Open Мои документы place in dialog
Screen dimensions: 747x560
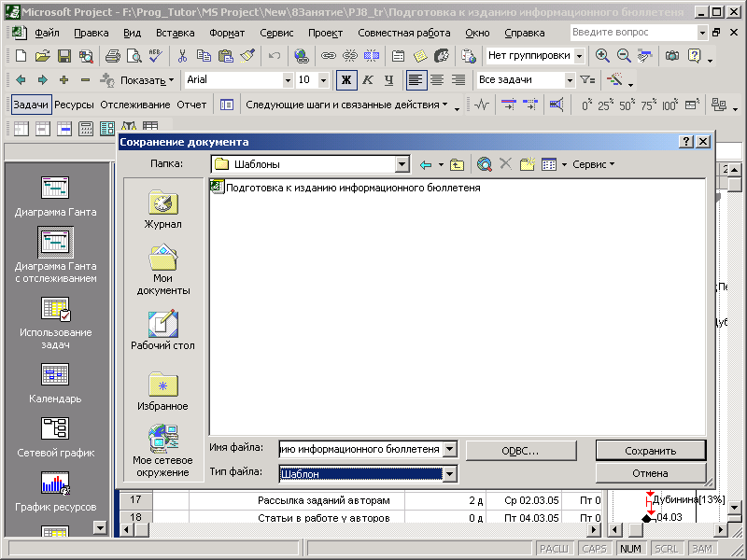(x=162, y=270)
